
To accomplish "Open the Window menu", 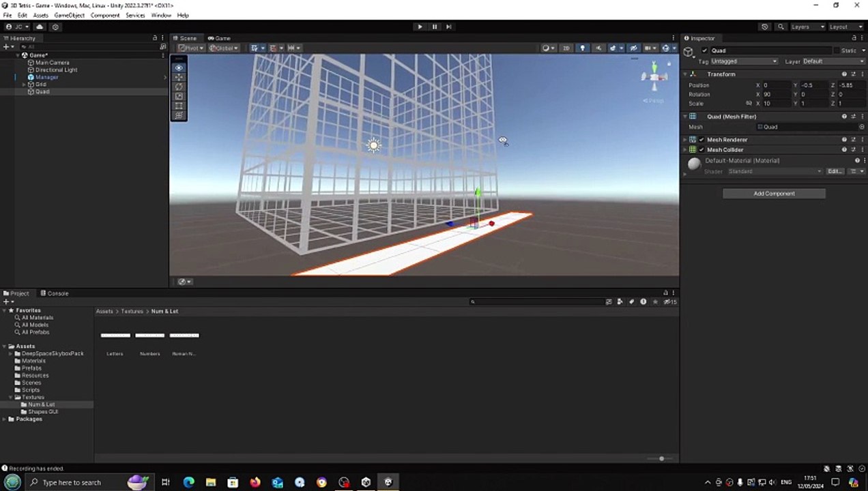I will coord(161,15).
